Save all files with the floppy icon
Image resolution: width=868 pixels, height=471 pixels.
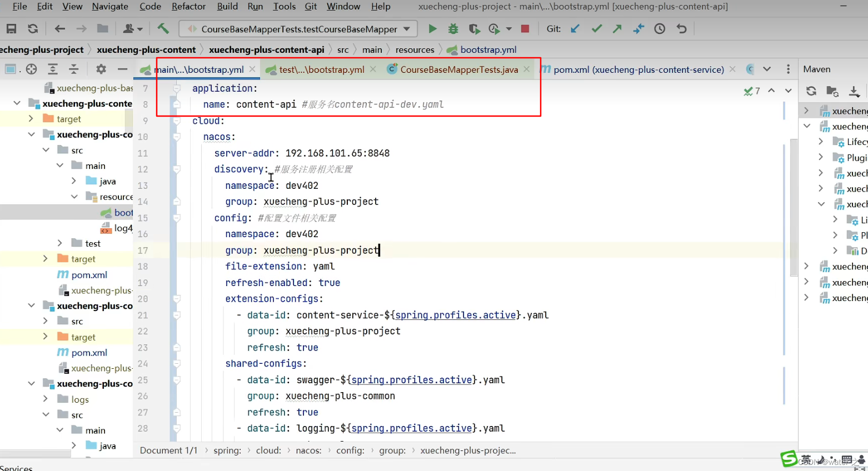tap(11, 29)
